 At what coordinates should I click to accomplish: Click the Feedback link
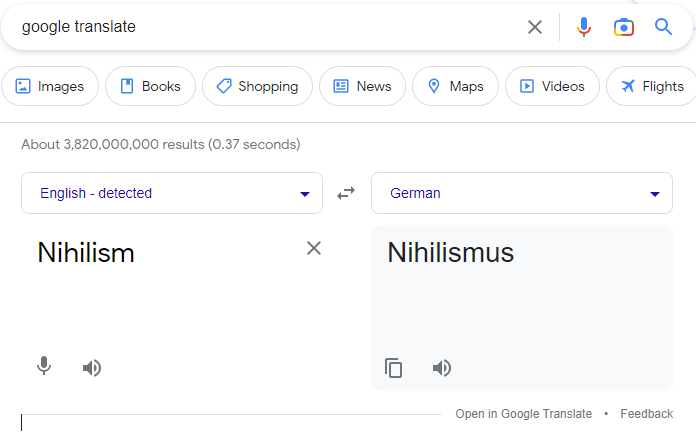[x=646, y=414]
